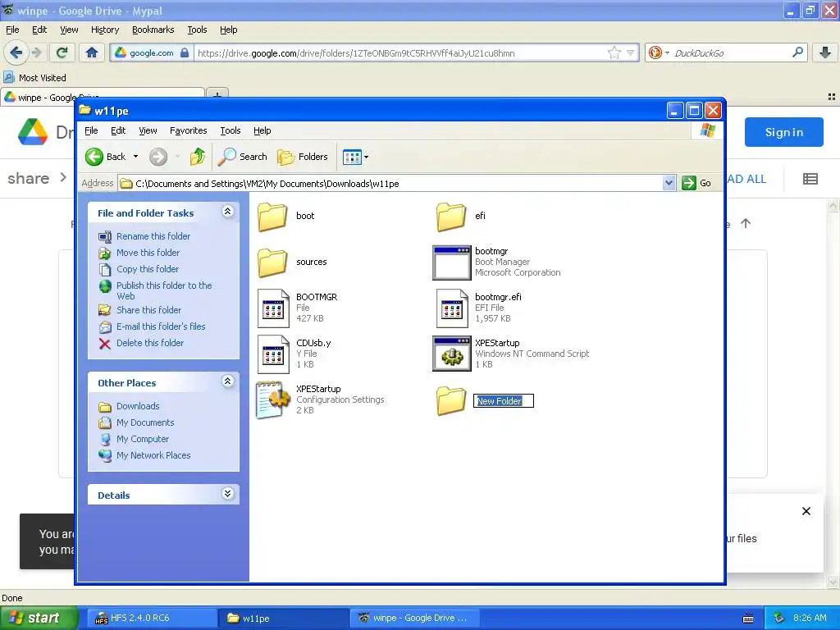Click Copy this folder
Screen dimensions: 840x630
point(148,269)
